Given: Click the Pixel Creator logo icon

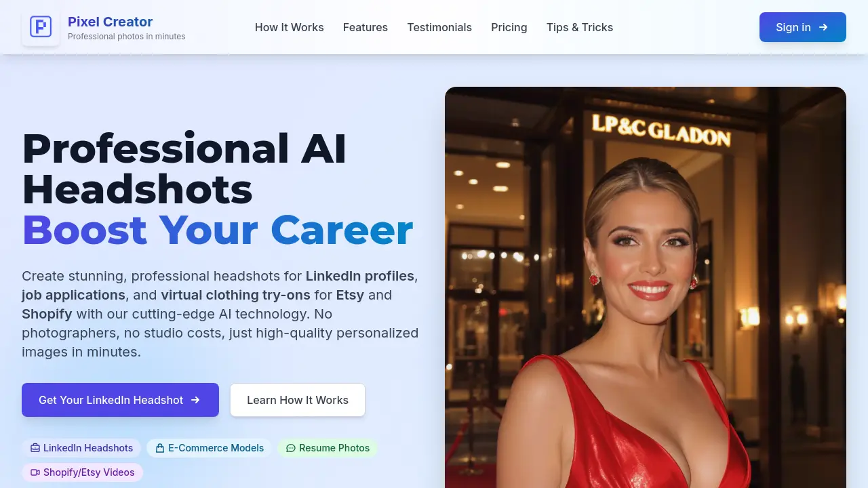Looking at the screenshot, I should (x=41, y=27).
